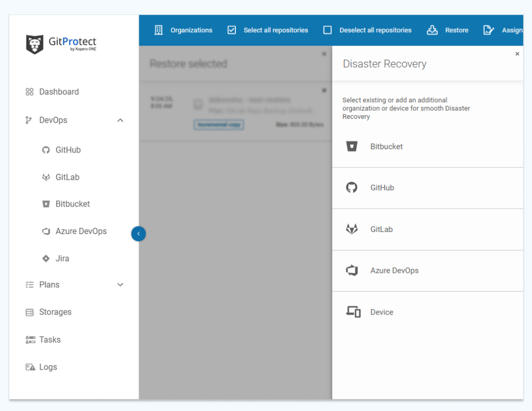Viewport: 532px width, 411px height.
Task: Close the Disaster Recovery panel
Action: click(517, 54)
